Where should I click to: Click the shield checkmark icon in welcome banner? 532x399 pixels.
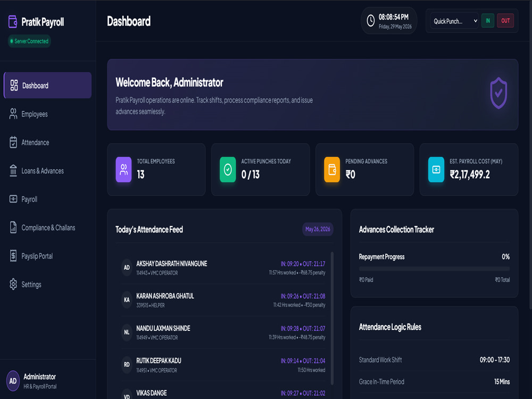pyautogui.click(x=498, y=93)
